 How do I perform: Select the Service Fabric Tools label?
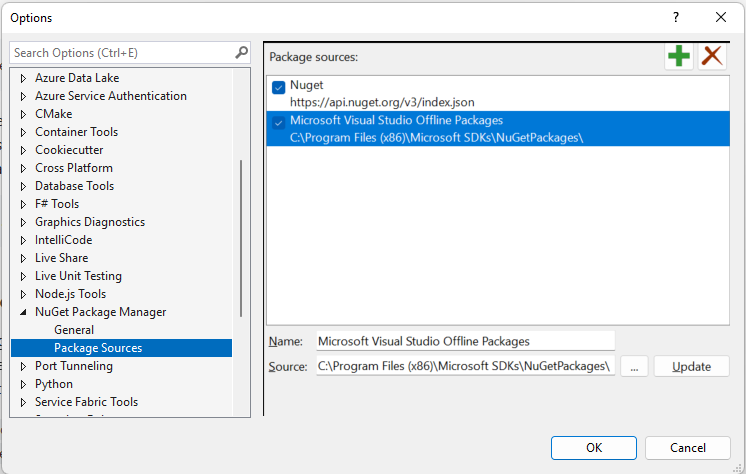(x=86, y=402)
